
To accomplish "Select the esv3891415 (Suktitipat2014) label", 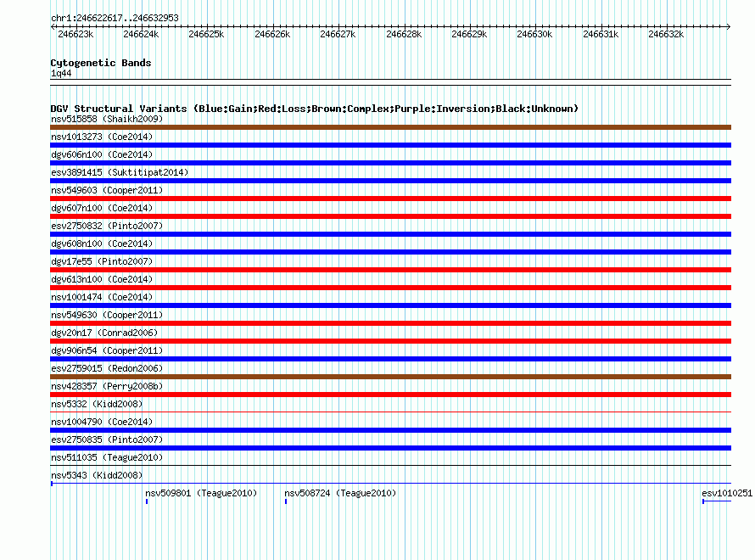I will click(x=120, y=172).
